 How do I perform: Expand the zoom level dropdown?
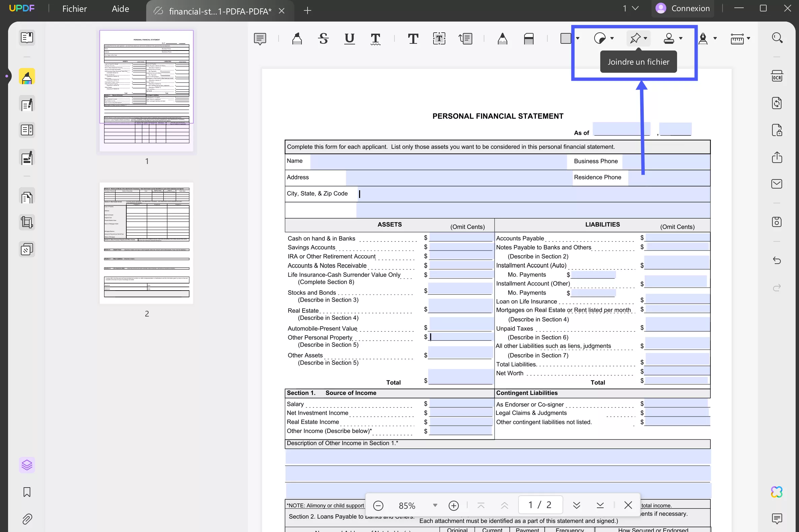[436, 505]
